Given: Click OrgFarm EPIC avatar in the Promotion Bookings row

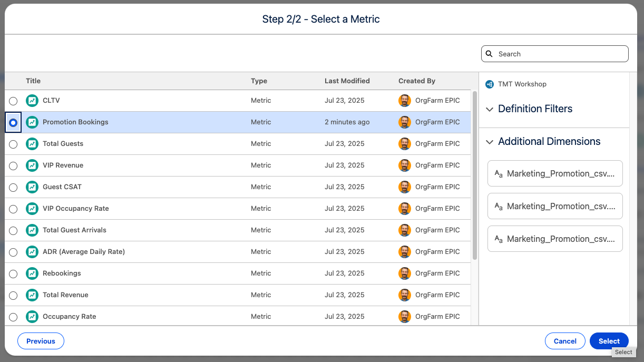Looking at the screenshot, I should click(404, 122).
